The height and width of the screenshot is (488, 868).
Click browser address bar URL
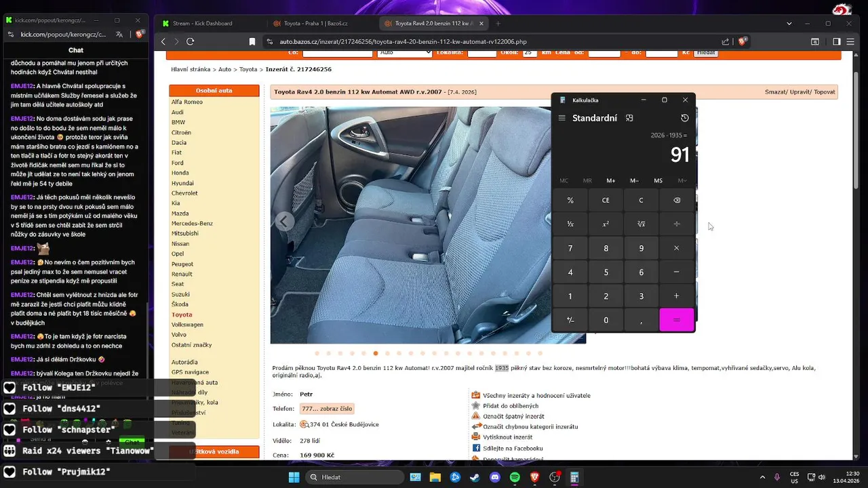click(x=403, y=41)
